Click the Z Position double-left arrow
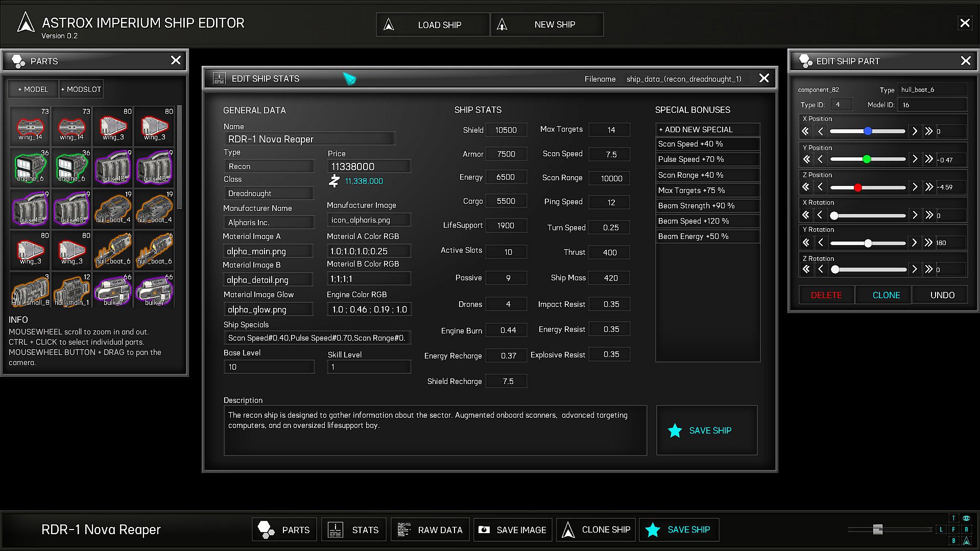Viewport: 980px width, 551px height. pos(806,187)
